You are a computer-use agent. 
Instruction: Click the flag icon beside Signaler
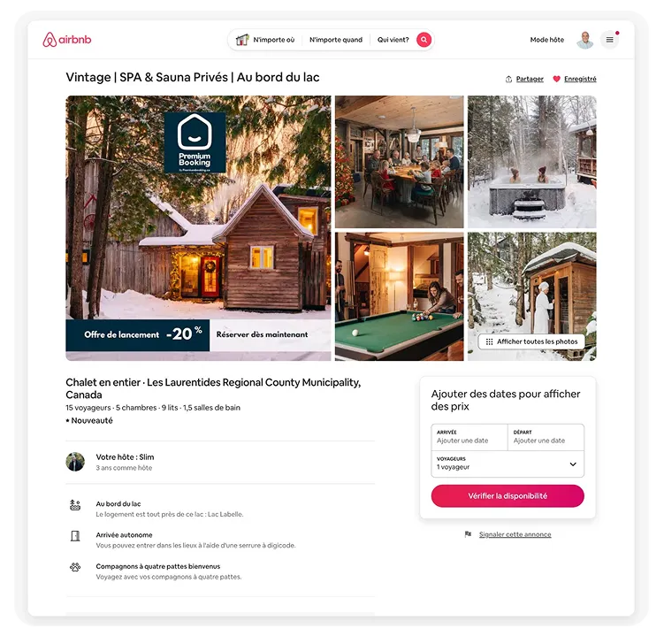pos(468,534)
